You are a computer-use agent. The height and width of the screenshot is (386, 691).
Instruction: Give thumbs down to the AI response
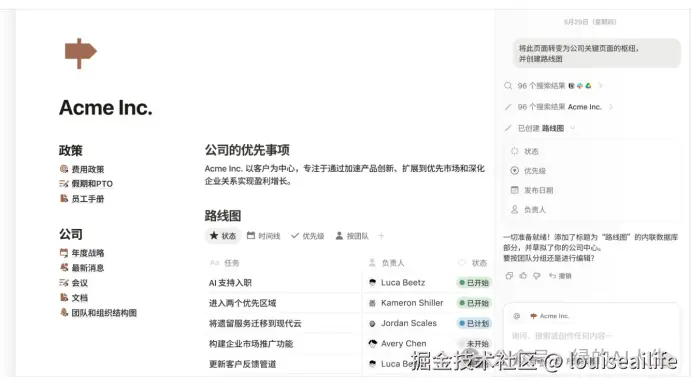point(537,276)
